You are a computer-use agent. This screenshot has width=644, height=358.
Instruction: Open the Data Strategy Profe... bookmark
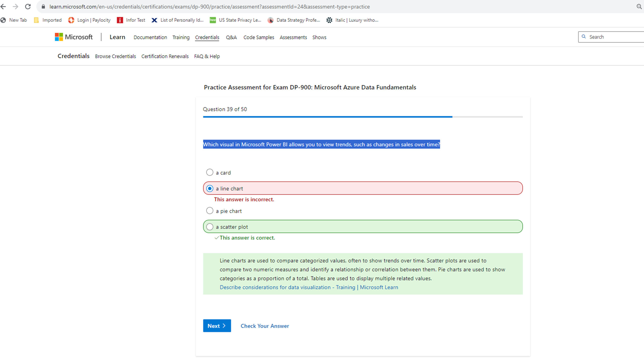coord(294,20)
